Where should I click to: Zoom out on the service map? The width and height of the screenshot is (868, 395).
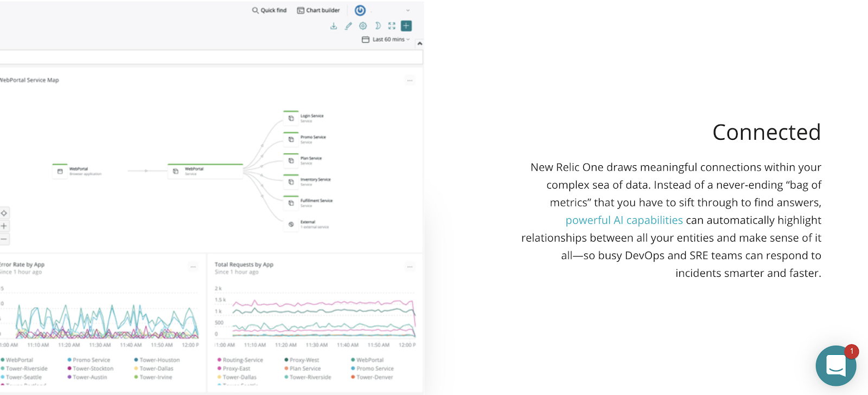(x=4, y=239)
